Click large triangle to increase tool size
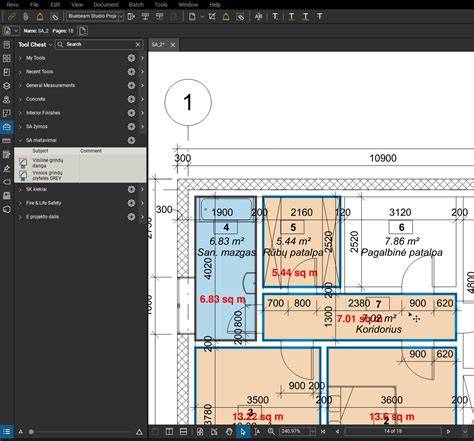 [139, 432]
